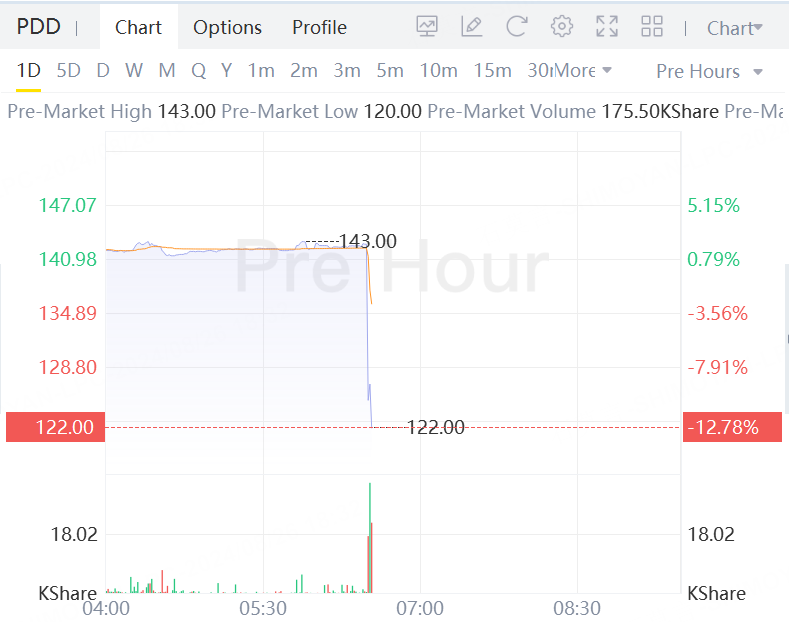Click the PDD ticker symbol

39,27
